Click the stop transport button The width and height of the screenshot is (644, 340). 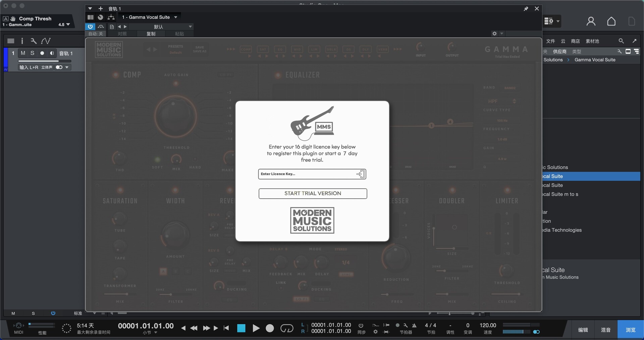coord(241,328)
